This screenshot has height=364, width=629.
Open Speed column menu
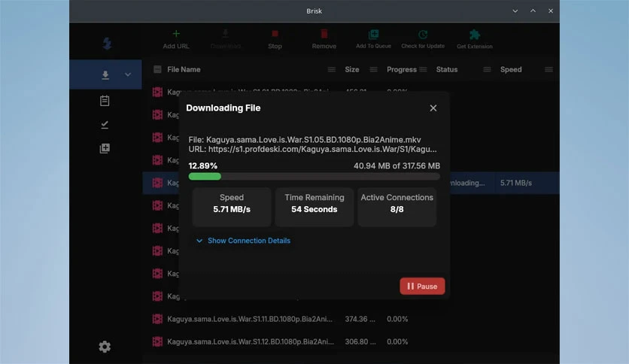(548, 69)
